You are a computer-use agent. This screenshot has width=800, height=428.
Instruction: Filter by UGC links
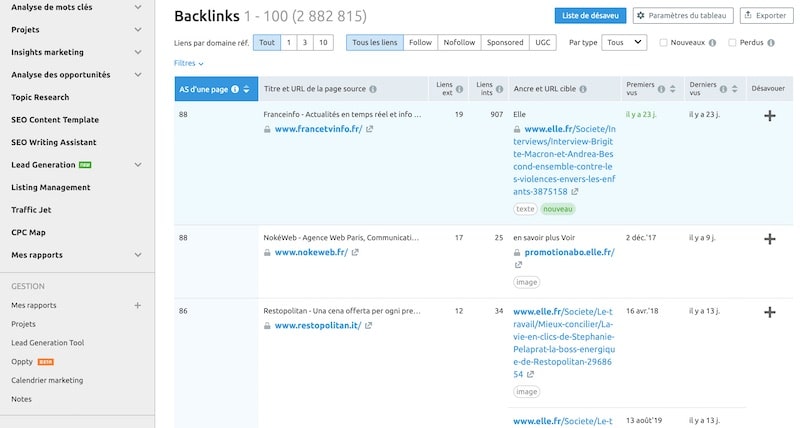pos(543,42)
